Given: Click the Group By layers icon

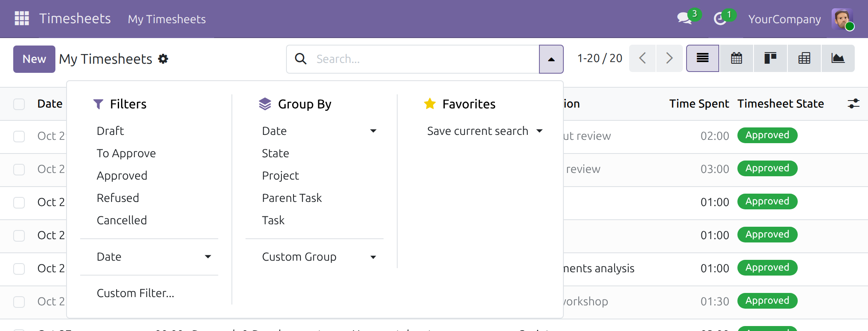Looking at the screenshot, I should click(x=265, y=104).
